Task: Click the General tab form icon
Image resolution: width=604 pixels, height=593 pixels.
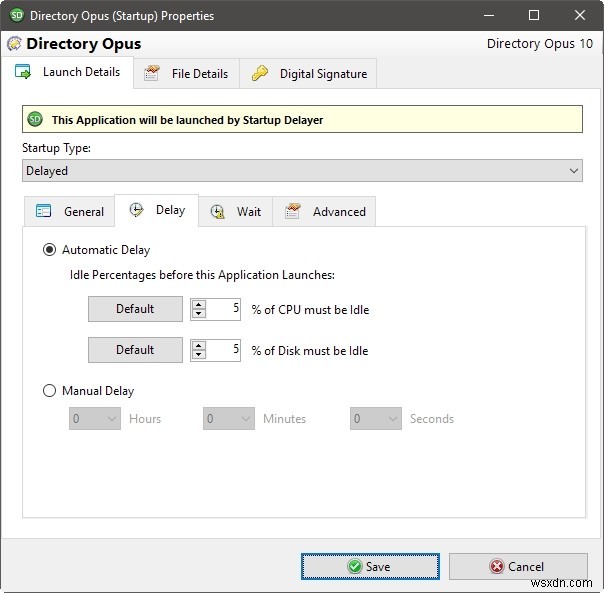Action: 43,211
